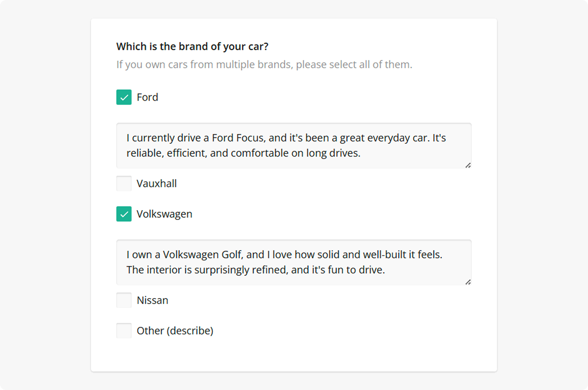Click inside the Ford comment text area
The width and height of the screenshot is (588, 390).
point(293,145)
